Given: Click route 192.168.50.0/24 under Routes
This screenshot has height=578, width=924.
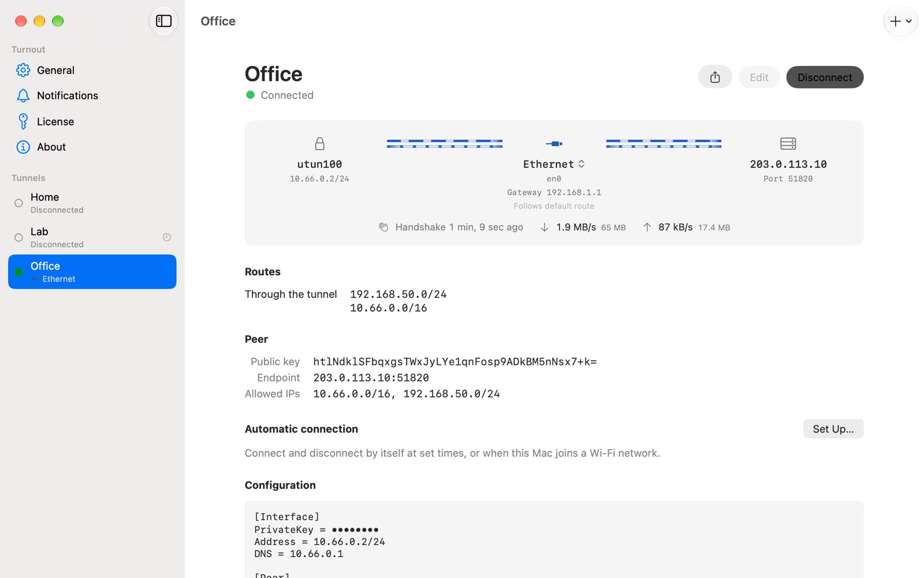Looking at the screenshot, I should 398,294.
